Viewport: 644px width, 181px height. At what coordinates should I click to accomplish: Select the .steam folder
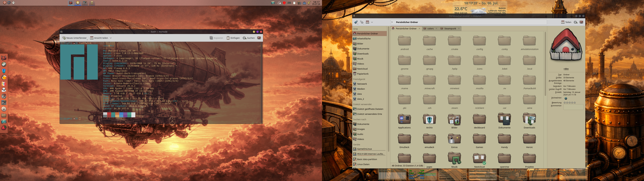point(454,102)
